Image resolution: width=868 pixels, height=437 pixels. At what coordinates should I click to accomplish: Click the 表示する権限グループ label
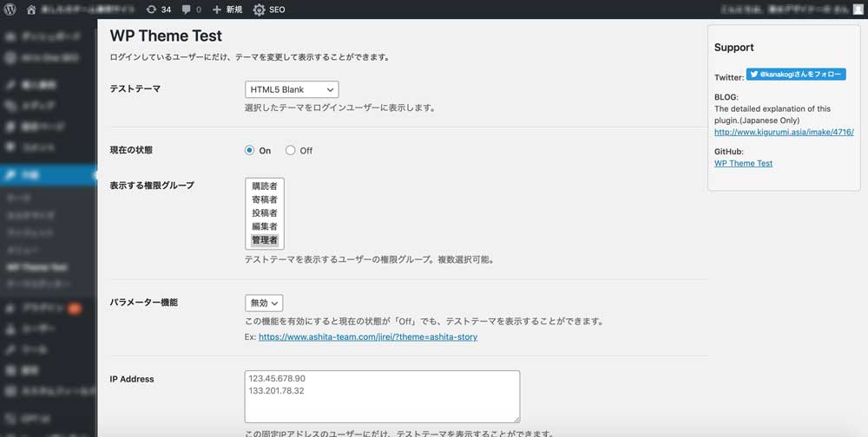pyautogui.click(x=152, y=186)
